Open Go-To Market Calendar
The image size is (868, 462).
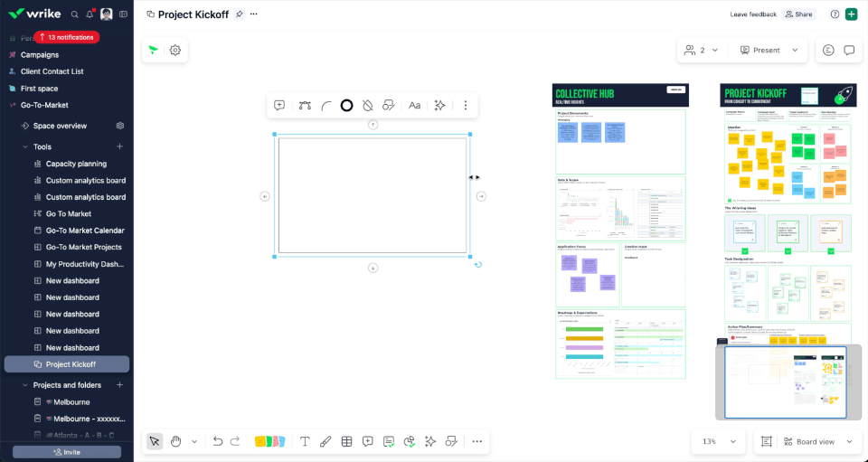coord(85,231)
